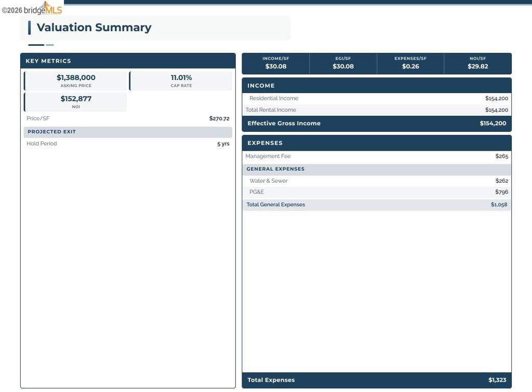Select the 11.01% cap rate card

181,81
